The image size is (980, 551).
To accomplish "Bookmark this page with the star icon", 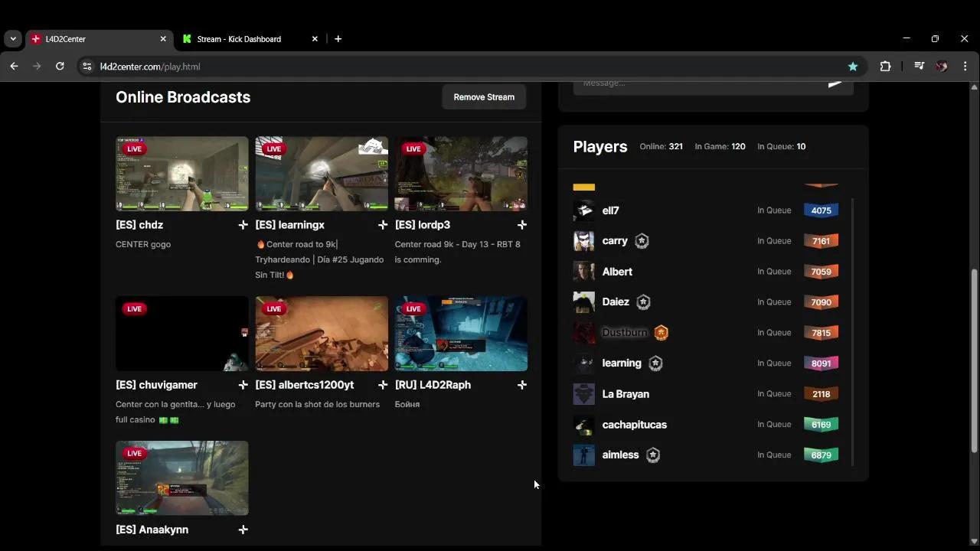I will 853,67.
